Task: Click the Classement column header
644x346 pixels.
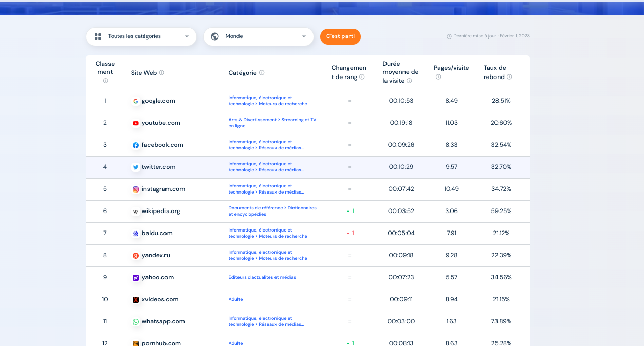Action: coord(105,68)
